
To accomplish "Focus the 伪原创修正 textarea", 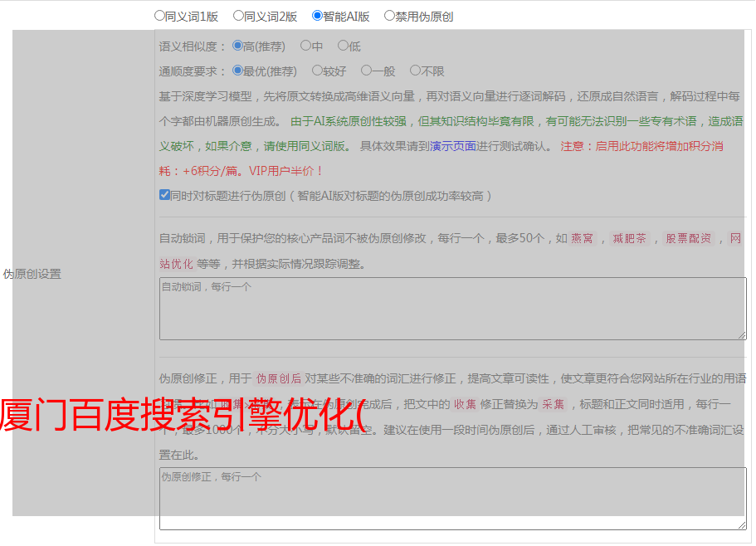I will click(453, 499).
